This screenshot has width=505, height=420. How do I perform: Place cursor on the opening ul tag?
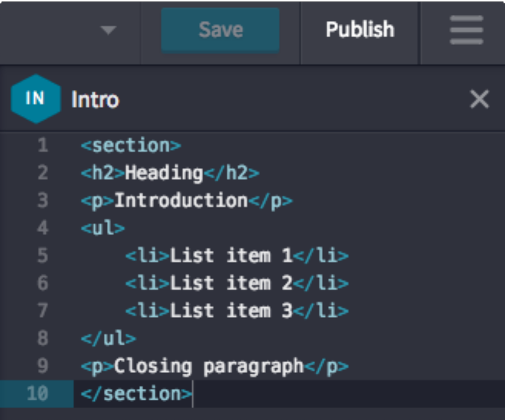point(102,228)
